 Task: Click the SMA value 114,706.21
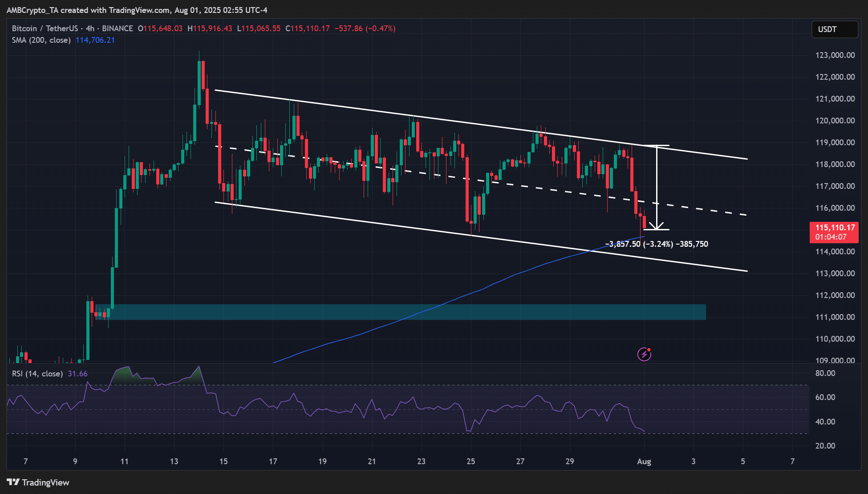point(95,40)
